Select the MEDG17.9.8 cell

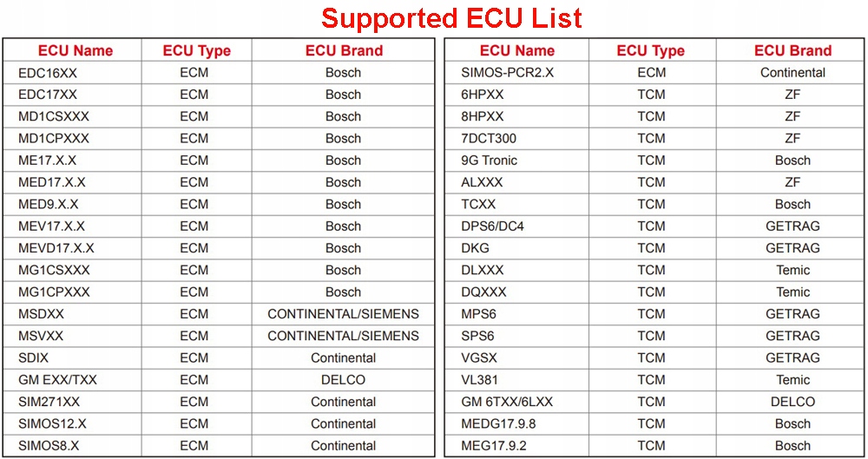[x=498, y=424]
